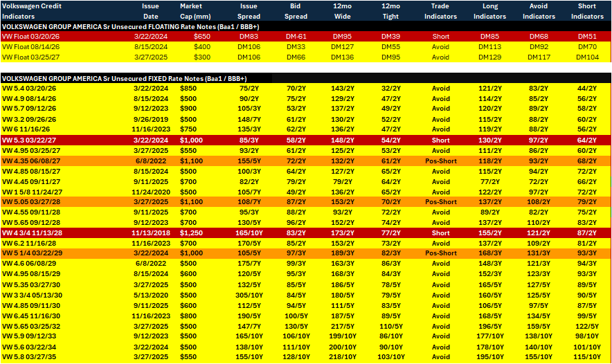The width and height of the screenshot is (612, 364).
Task: Click the $1,250 market cap cell
Action: 191,233
